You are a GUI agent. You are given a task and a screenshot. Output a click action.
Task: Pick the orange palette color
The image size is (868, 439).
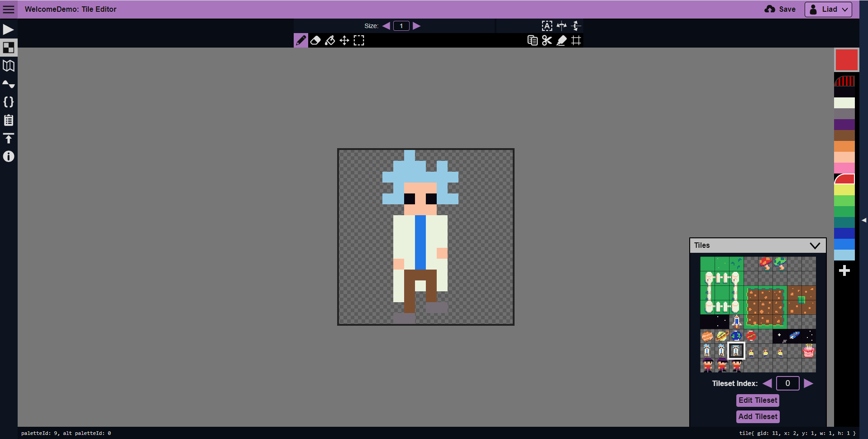(x=844, y=146)
